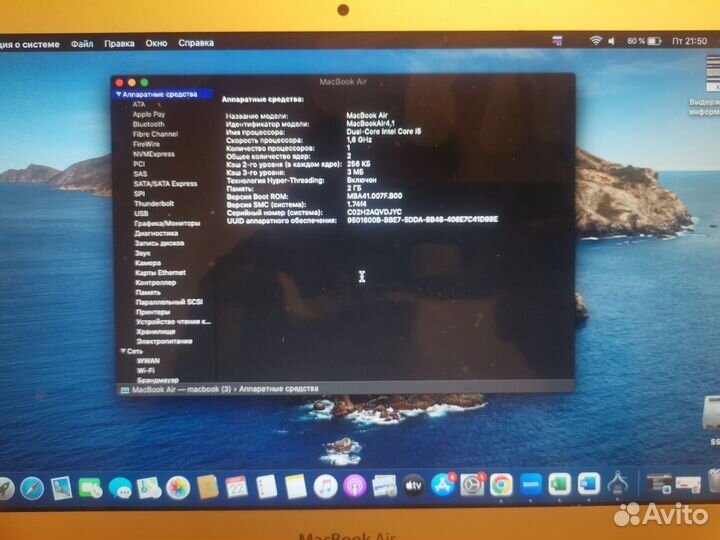Launch Microsoft Excel from the Dock

click(560, 484)
